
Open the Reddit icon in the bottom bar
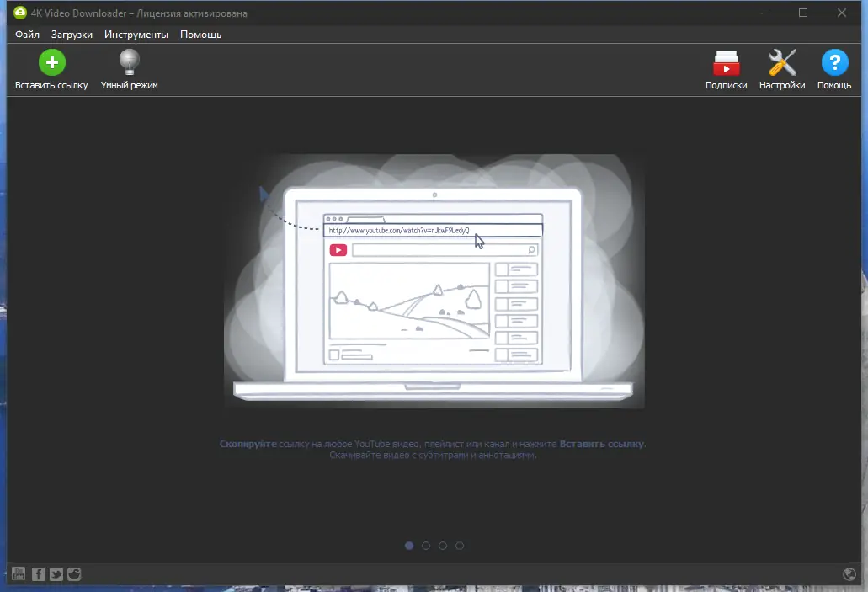74,573
